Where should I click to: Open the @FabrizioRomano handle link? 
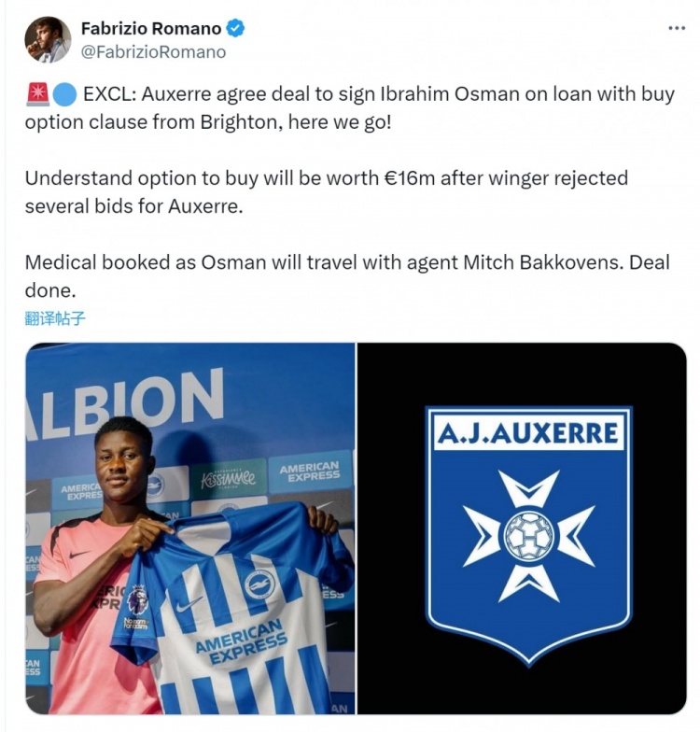coord(153,52)
